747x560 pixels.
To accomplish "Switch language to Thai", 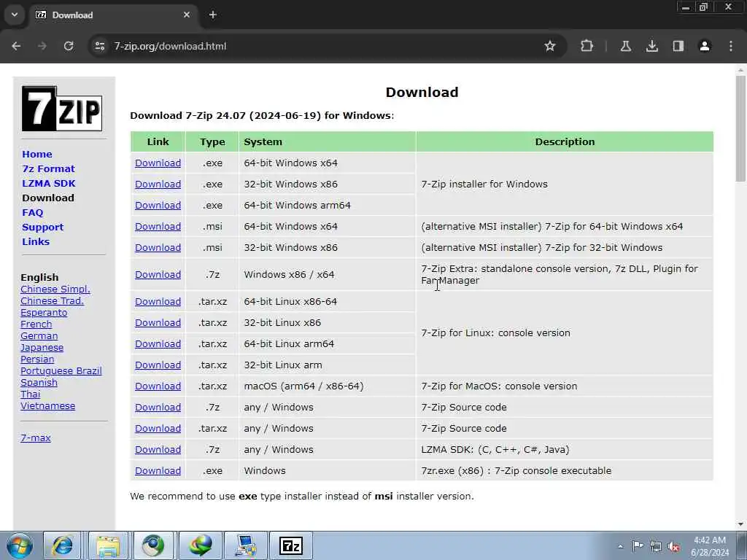I will click(x=31, y=394).
